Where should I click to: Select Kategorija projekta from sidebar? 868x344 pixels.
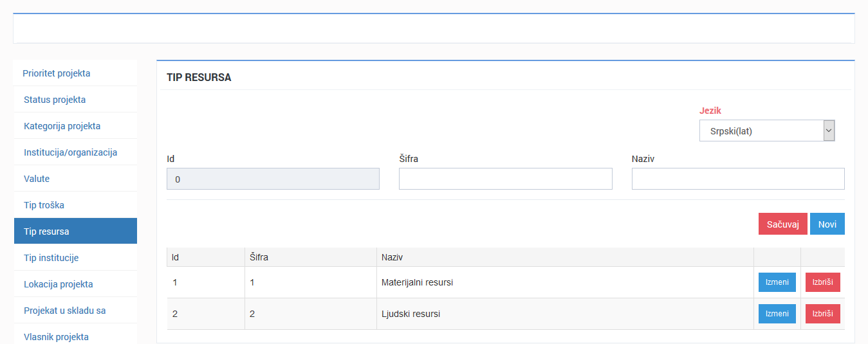coord(62,126)
